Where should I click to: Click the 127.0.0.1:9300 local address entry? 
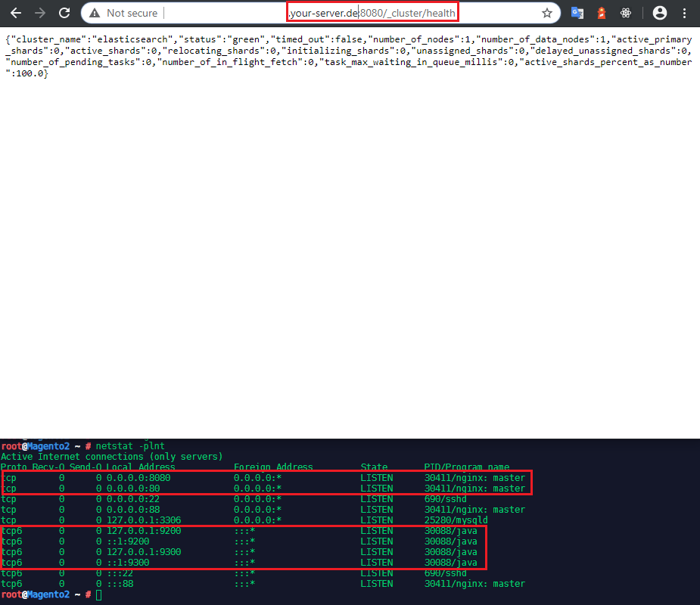(143, 551)
